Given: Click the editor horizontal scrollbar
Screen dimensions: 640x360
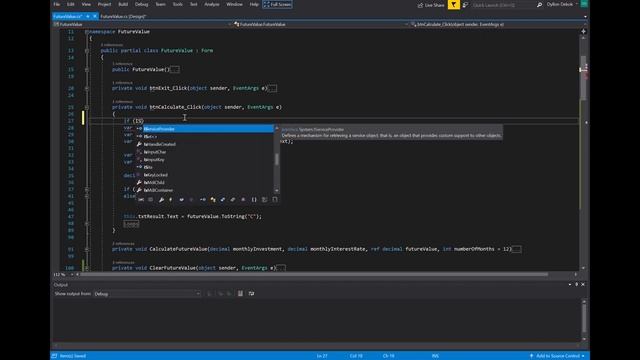Looking at the screenshot, I should 314,275.
